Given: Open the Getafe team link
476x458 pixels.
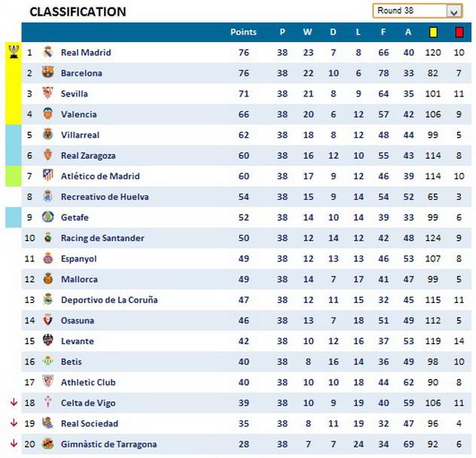Looking at the screenshot, I should (75, 218).
